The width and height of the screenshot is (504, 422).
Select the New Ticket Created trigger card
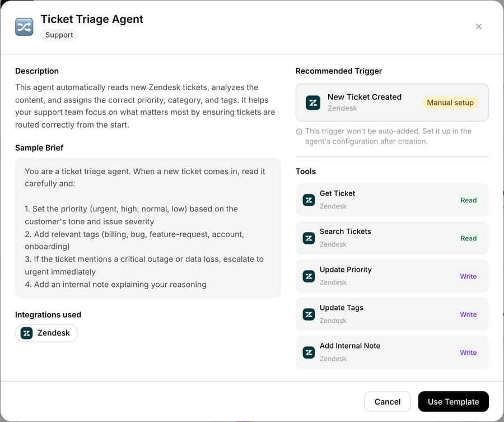tap(392, 103)
